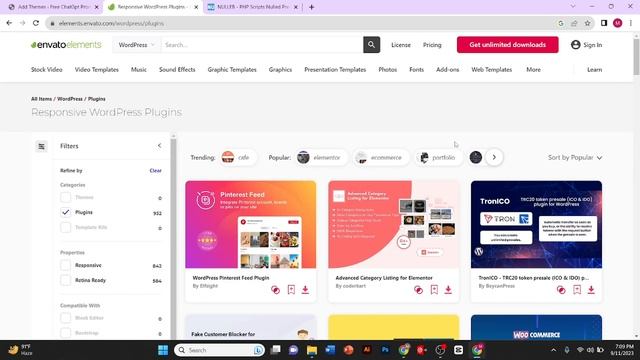Open Photoshop from the taskbar
Image resolution: width=640 pixels, height=360 pixels.
pos(385,350)
